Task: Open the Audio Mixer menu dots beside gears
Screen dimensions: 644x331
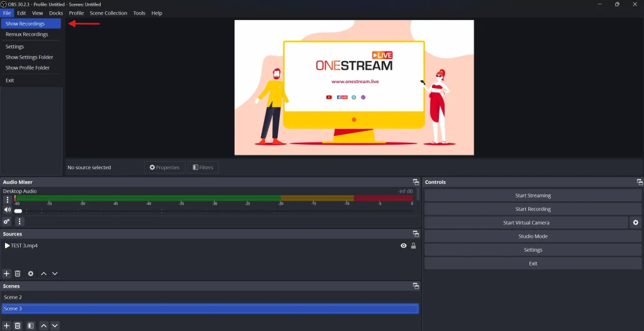Action: tap(19, 222)
